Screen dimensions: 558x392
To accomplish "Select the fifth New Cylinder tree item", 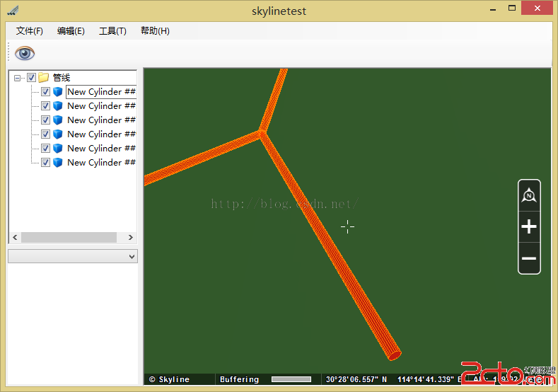I will click(x=101, y=149).
